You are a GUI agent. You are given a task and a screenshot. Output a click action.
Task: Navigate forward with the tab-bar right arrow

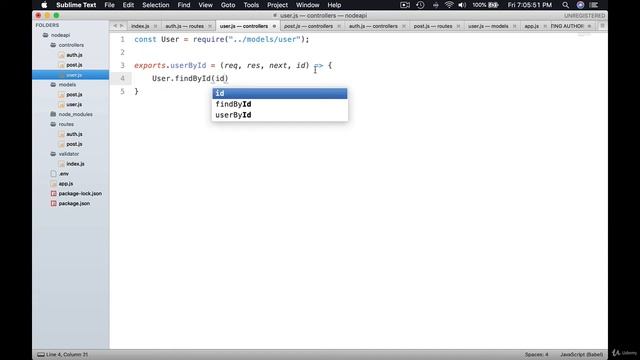point(122,26)
